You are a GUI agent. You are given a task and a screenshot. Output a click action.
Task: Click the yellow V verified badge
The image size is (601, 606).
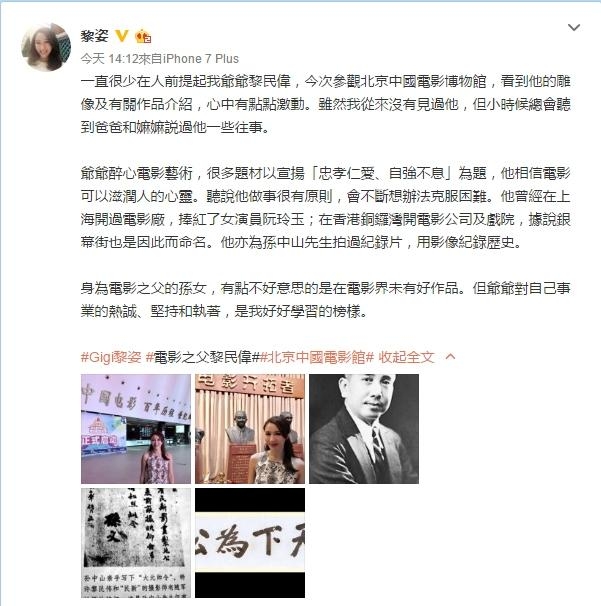[x=122, y=36]
